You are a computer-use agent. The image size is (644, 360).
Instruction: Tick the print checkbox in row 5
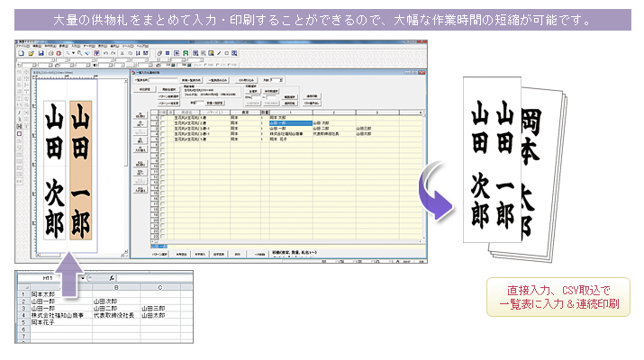[x=162, y=139]
